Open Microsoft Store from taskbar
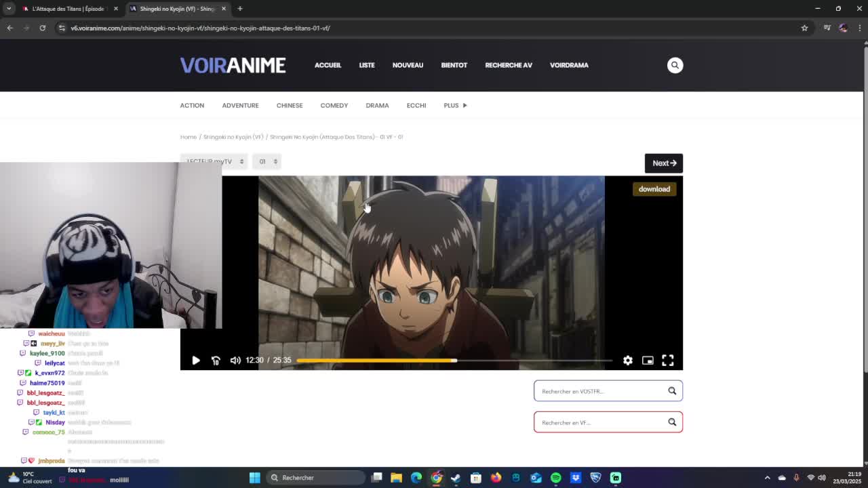 (476, 478)
